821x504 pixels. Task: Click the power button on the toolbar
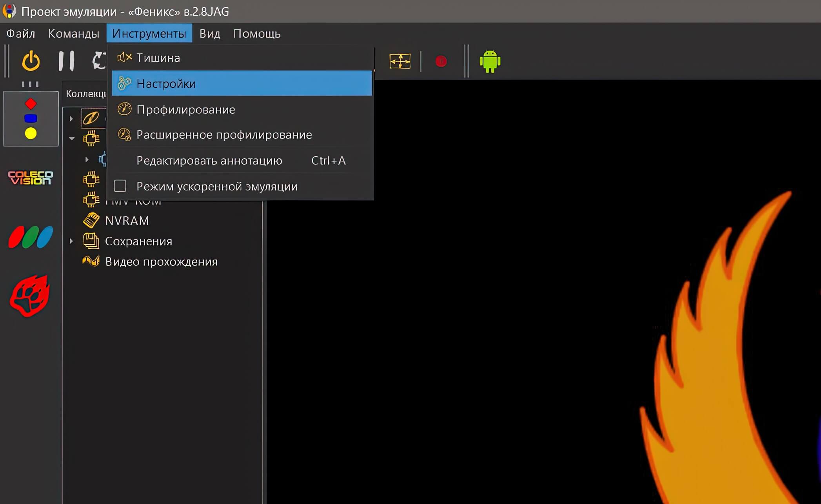tap(31, 61)
